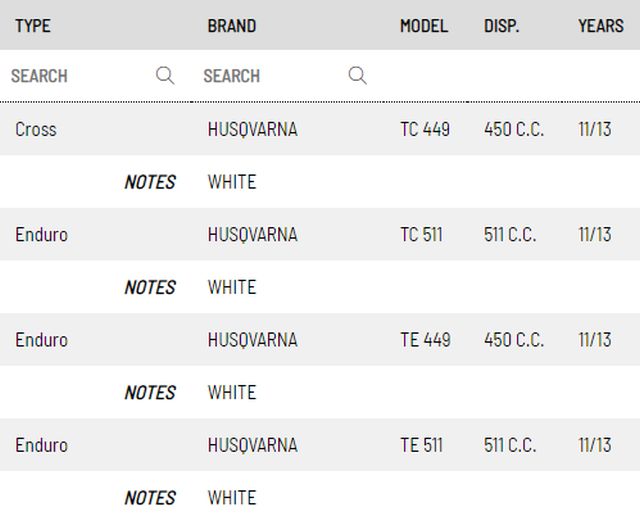
Task: Click the WHITE note under TC 449
Action: click(x=232, y=182)
